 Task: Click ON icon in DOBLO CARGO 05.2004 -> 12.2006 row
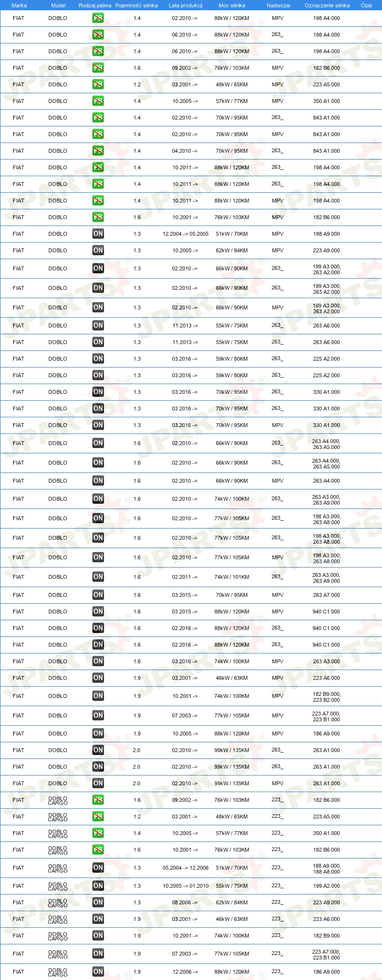(98, 868)
